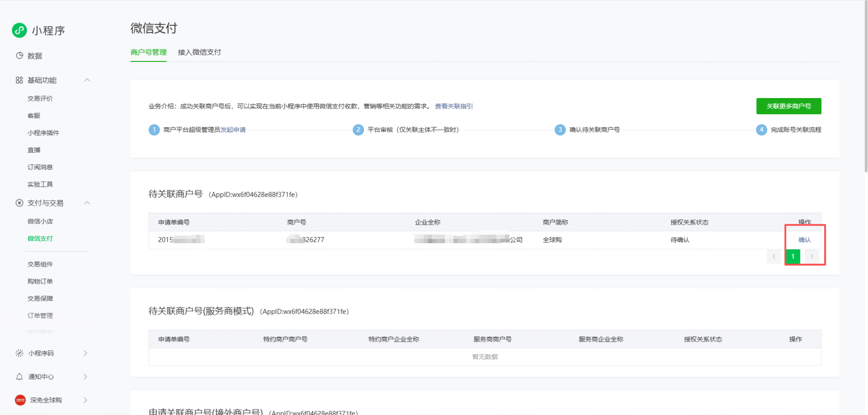The width and height of the screenshot is (868, 415).
Task: Open 交易评价 in the sidebar
Action: tap(40, 99)
